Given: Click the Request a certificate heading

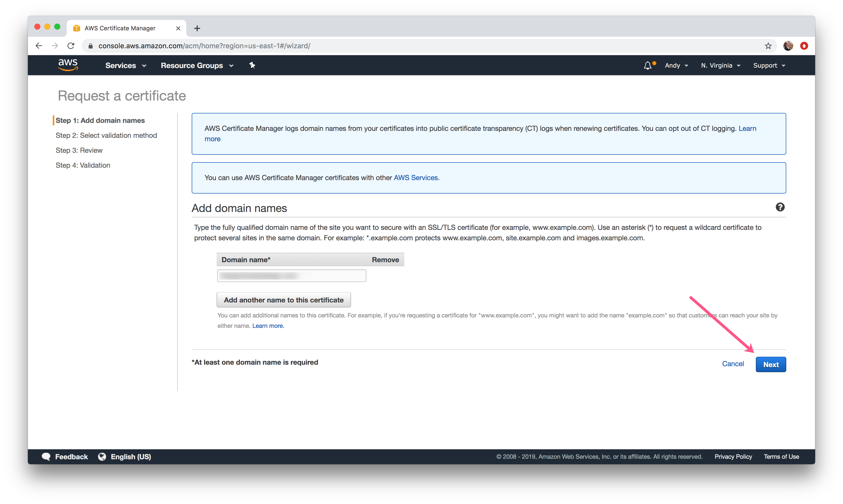Looking at the screenshot, I should pos(122,96).
